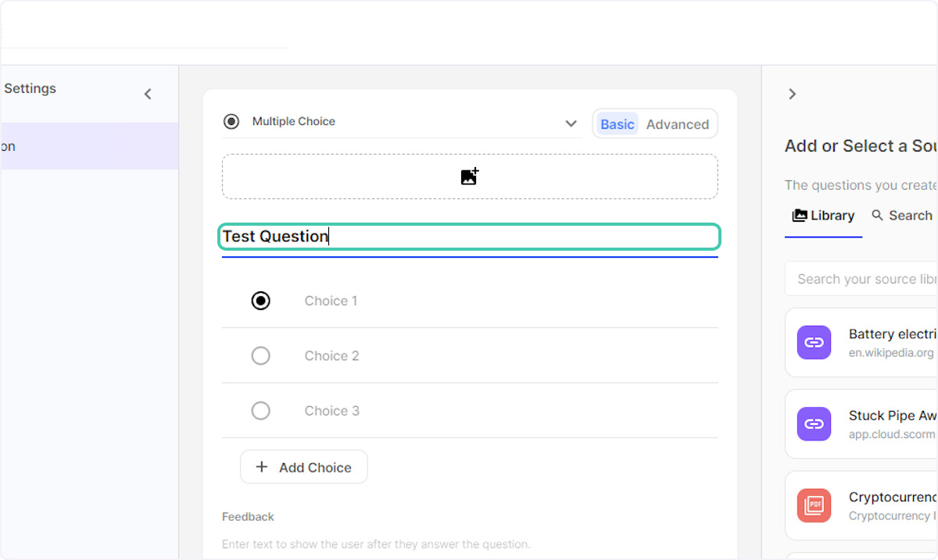Click the Add Choice button
This screenshot has height=560, width=938.
pos(303,466)
